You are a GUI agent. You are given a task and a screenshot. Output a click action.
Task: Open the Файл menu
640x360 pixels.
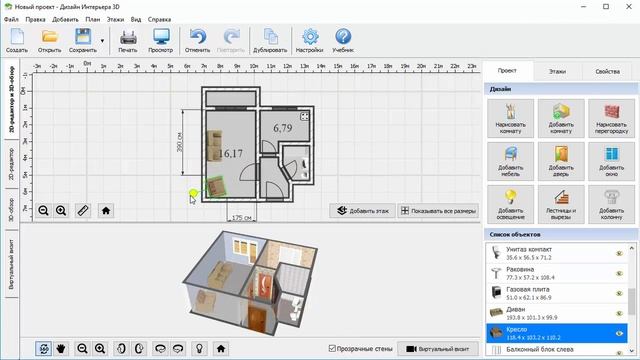[x=11, y=19]
